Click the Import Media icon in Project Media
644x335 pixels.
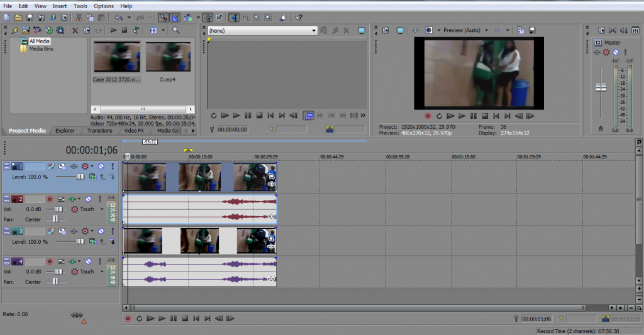(x=25, y=30)
